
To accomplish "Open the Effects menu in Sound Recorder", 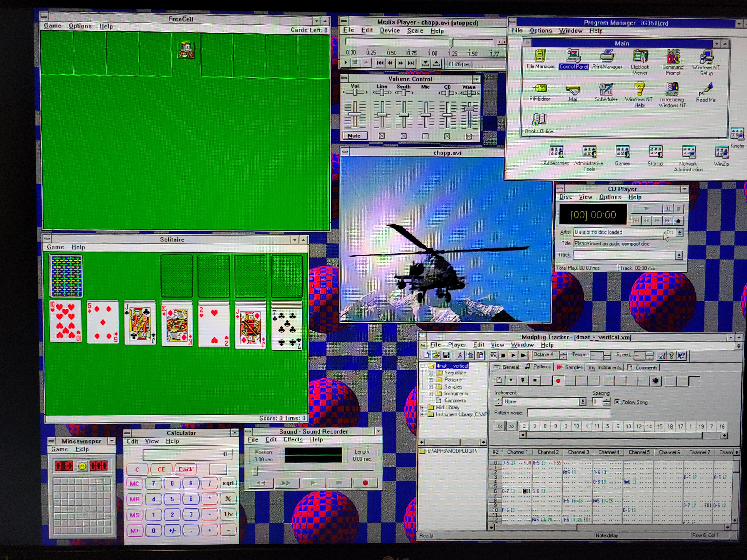I will pyautogui.click(x=293, y=439).
